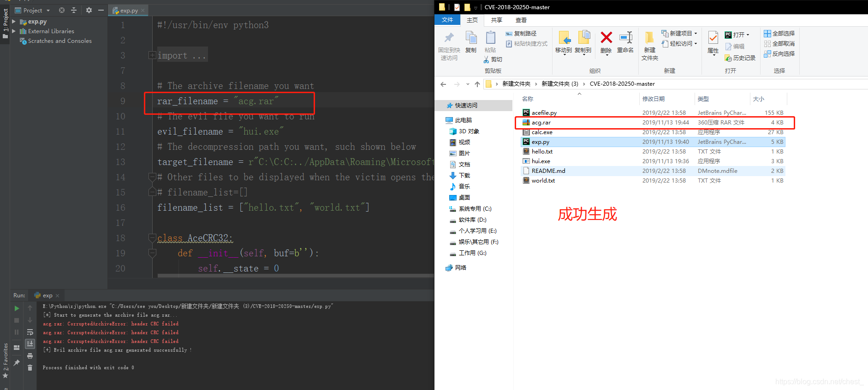Click the Stop process square icon
The image size is (868, 390).
tap(17, 320)
